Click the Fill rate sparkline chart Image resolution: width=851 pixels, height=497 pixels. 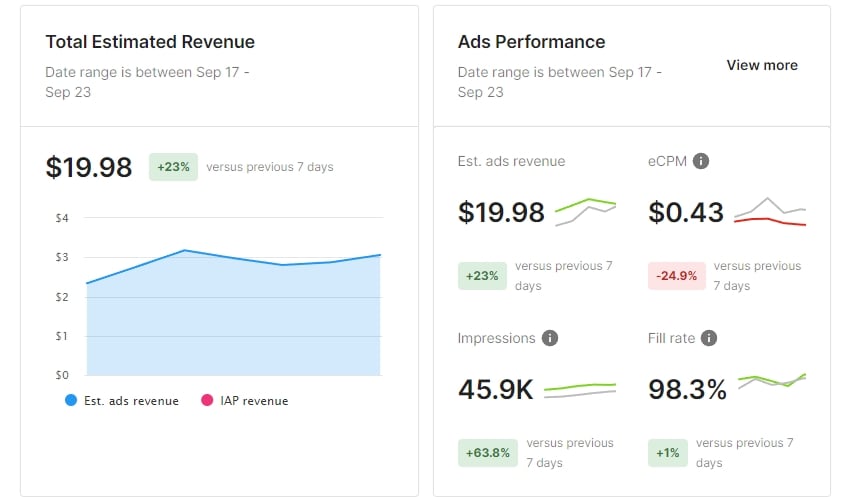[x=772, y=380]
